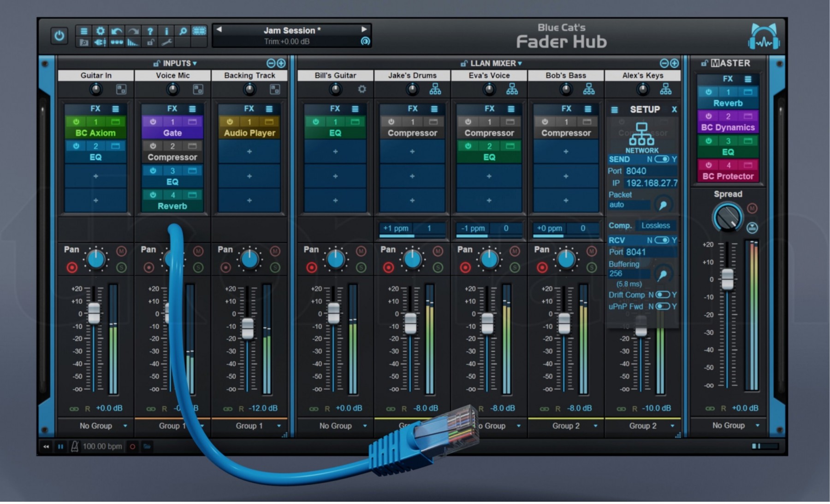Image resolution: width=830 pixels, height=504 pixels.
Task: Pause playback in the transport bar
Action: click(x=60, y=446)
